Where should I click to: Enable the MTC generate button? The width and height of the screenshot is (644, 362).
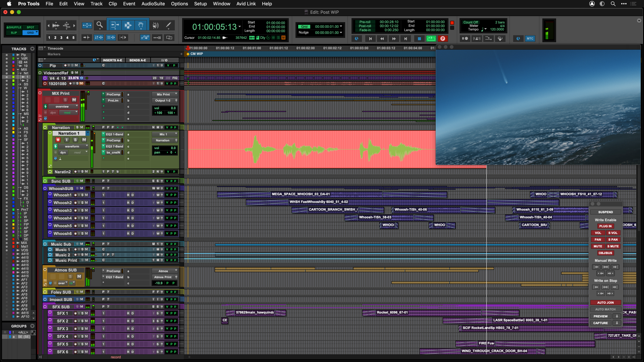tap(530, 39)
